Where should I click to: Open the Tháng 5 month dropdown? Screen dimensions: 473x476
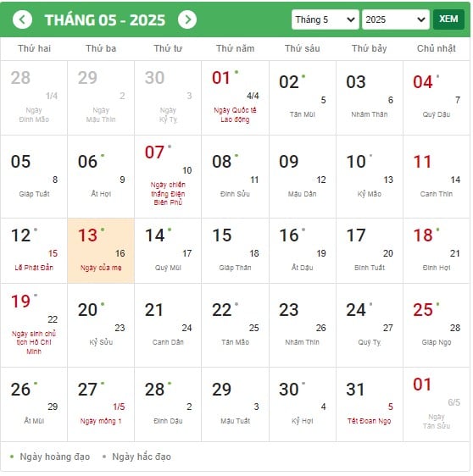click(325, 19)
